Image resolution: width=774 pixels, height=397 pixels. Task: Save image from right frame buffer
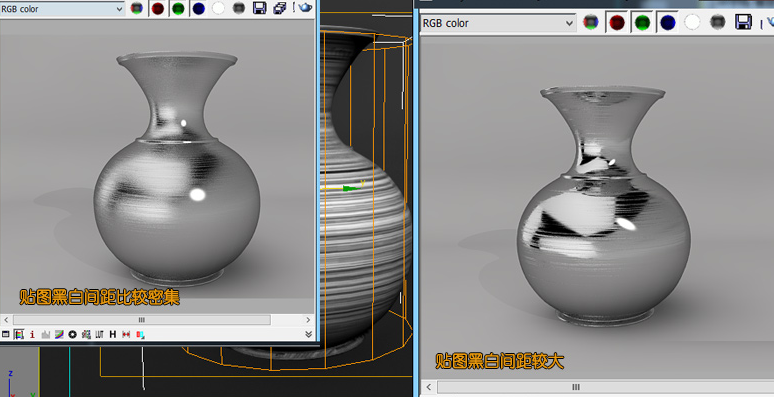[743, 22]
